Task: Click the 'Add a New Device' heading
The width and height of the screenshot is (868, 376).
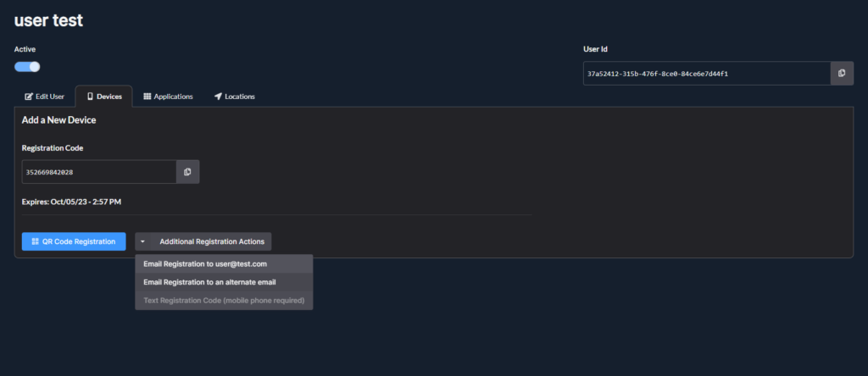Action: pos(58,120)
